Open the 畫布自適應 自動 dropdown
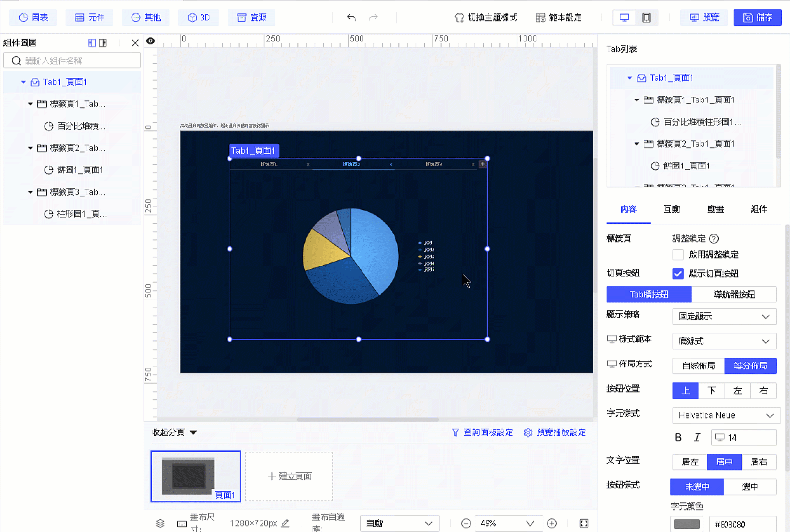The width and height of the screenshot is (790, 532). pyautogui.click(x=399, y=523)
